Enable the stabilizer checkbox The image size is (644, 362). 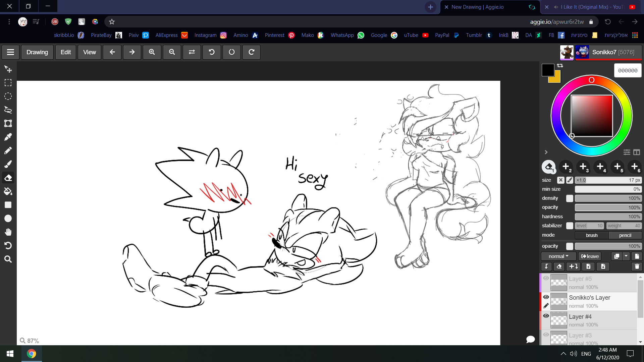pos(570,226)
